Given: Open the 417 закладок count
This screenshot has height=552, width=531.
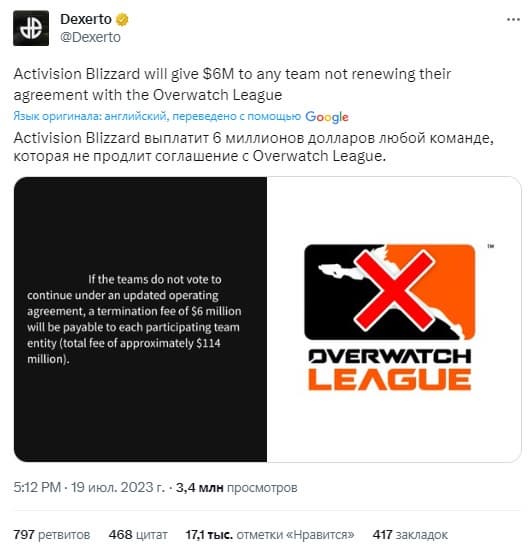Looking at the screenshot, I should (410, 535).
